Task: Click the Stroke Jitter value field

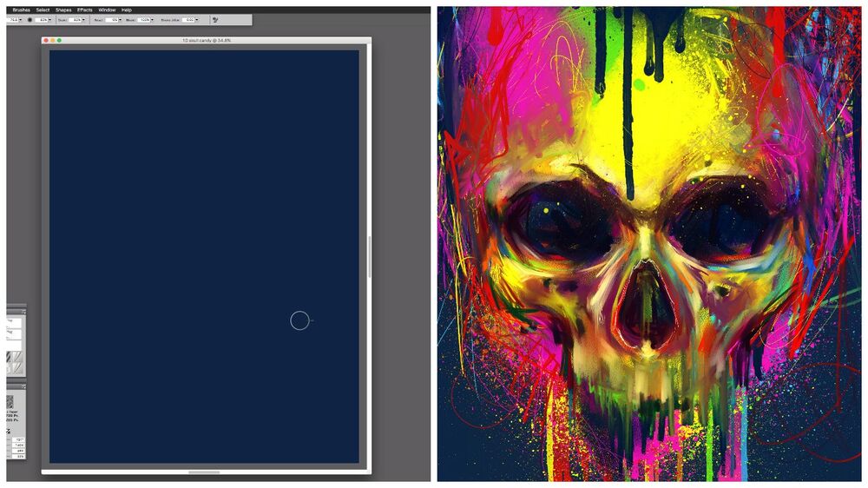Action: click(188, 20)
